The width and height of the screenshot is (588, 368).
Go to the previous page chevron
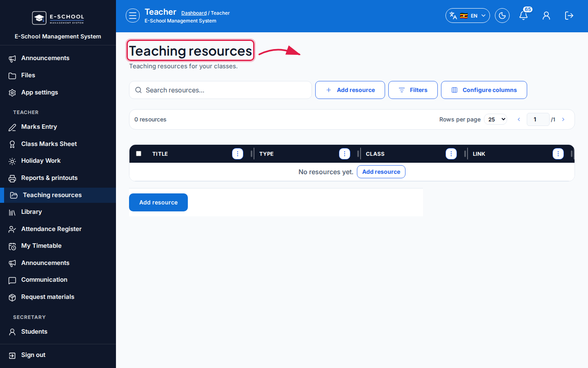(519, 119)
